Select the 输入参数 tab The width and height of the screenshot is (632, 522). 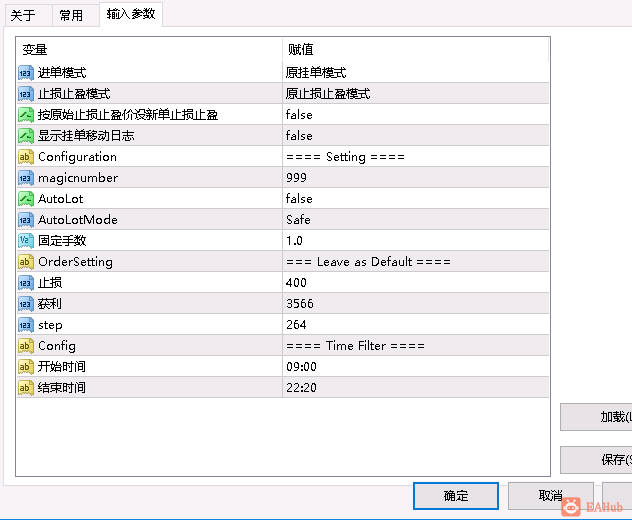pyautogui.click(x=131, y=14)
